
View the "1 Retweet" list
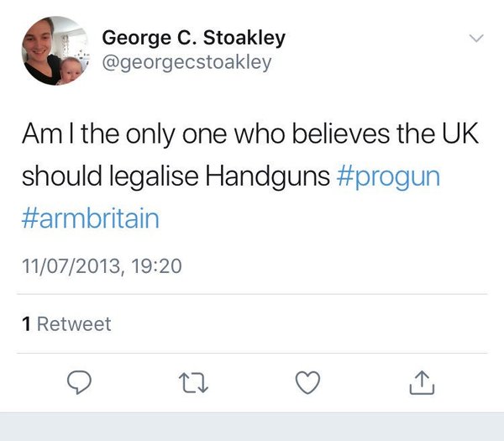pyautogui.click(x=66, y=323)
